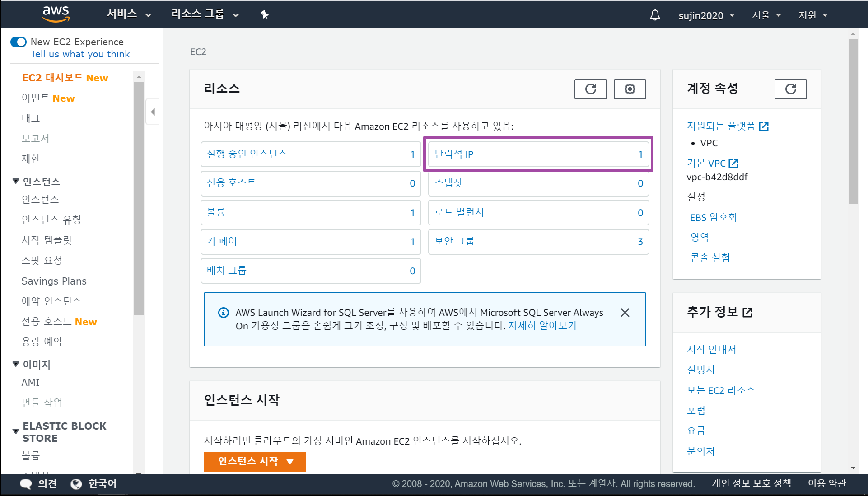Open the sujin2020 account dropdown
Image resolution: width=868 pixels, height=496 pixels.
point(706,15)
